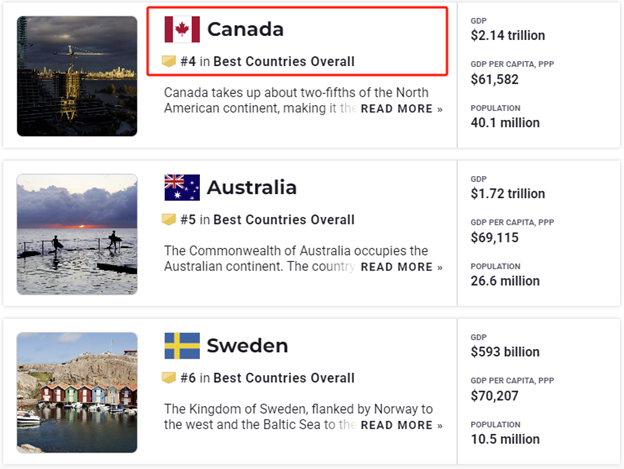This screenshot has width=624, height=469.
Task: Click the Sweden flag icon
Action: click(182, 346)
